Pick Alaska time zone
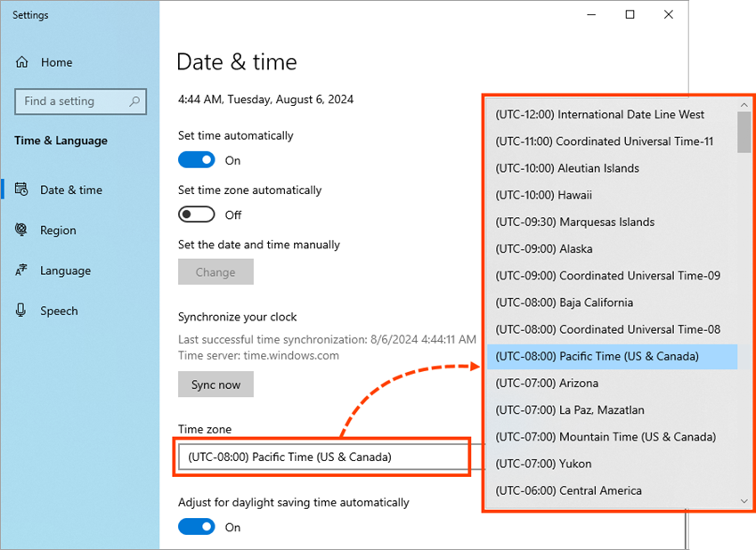 click(x=612, y=249)
